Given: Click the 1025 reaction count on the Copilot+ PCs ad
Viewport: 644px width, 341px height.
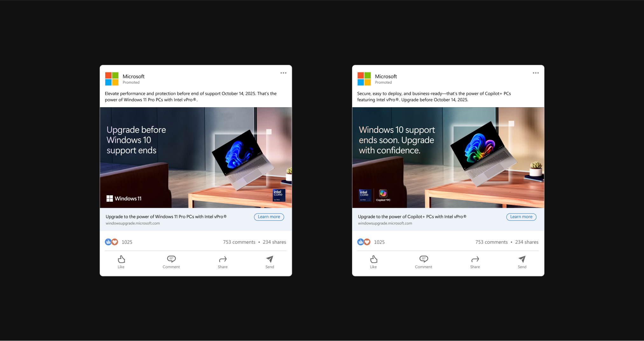Looking at the screenshot, I should click(379, 242).
